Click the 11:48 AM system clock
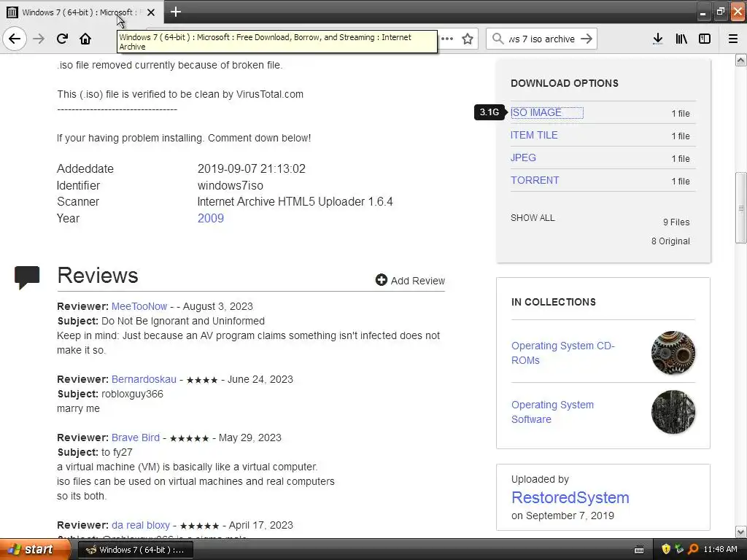Image resolution: width=747 pixels, height=560 pixels. click(x=720, y=550)
